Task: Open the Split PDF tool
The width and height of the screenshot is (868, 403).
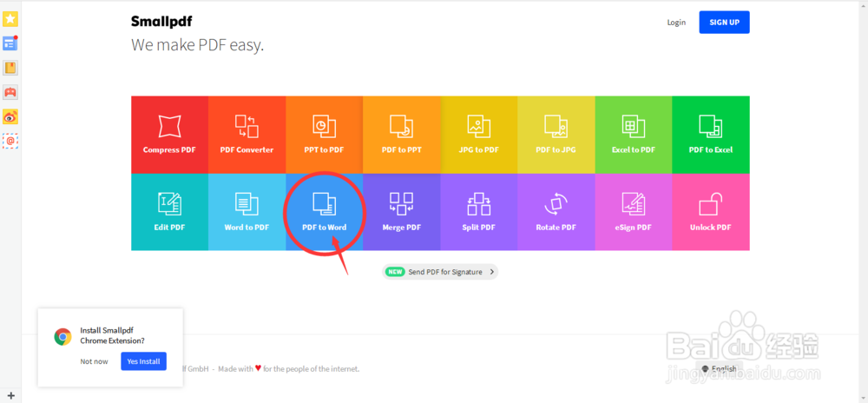Action: click(x=479, y=212)
